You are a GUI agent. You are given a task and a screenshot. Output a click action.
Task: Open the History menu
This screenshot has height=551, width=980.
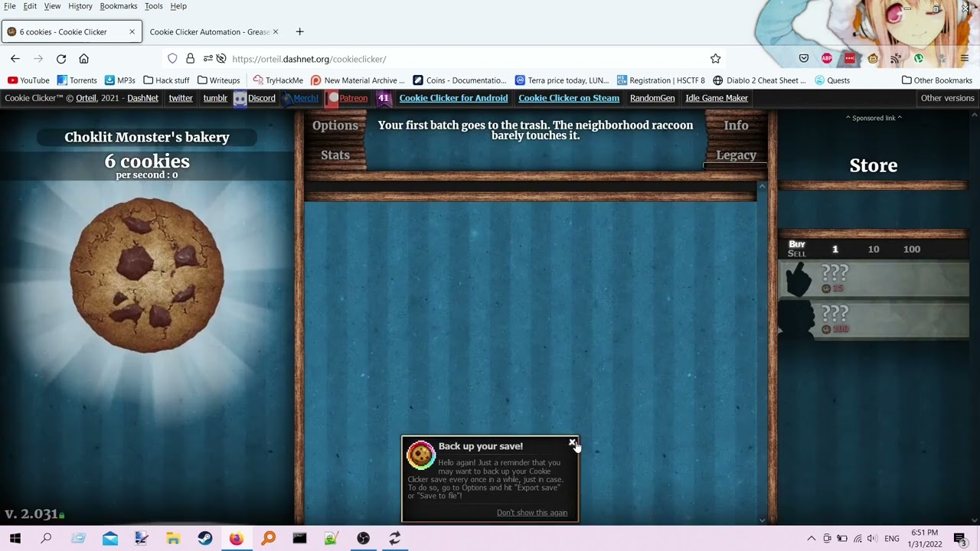coord(80,6)
